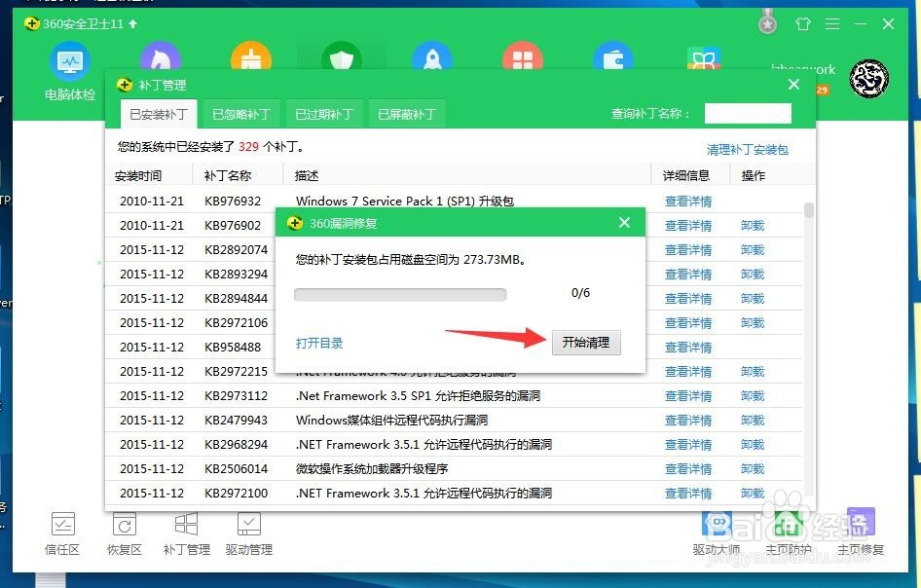Open 补丁管理 at the bottom bar
The width and height of the screenshot is (921, 588).
187,533
